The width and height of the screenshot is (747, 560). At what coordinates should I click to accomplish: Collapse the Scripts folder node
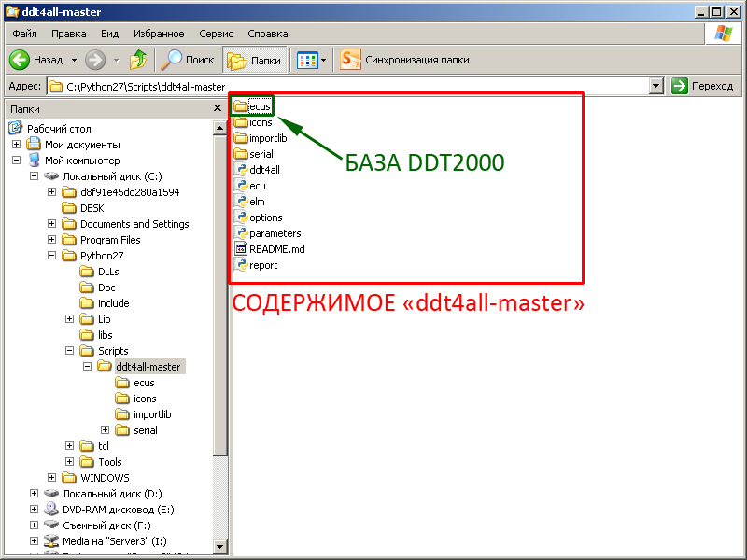coord(69,351)
